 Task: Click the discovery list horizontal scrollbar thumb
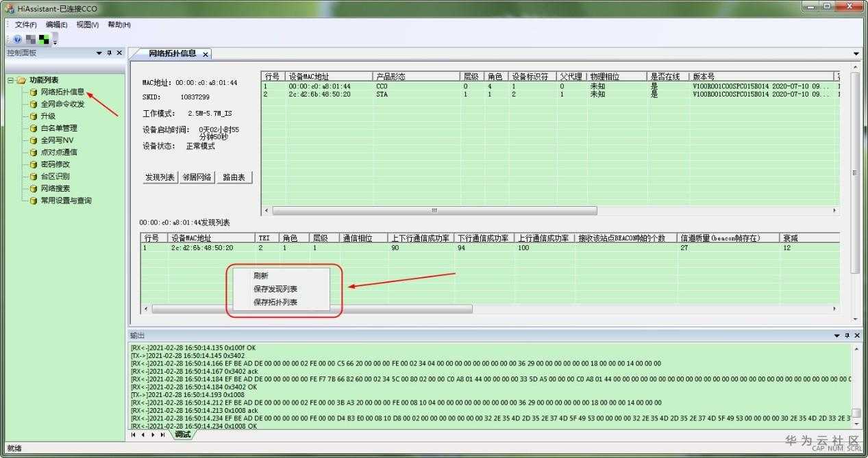312,309
